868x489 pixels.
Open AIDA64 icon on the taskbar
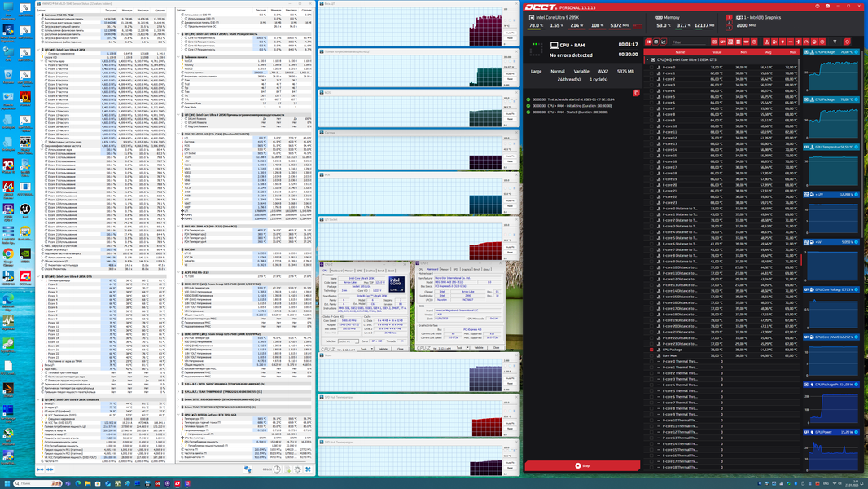[157, 483]
